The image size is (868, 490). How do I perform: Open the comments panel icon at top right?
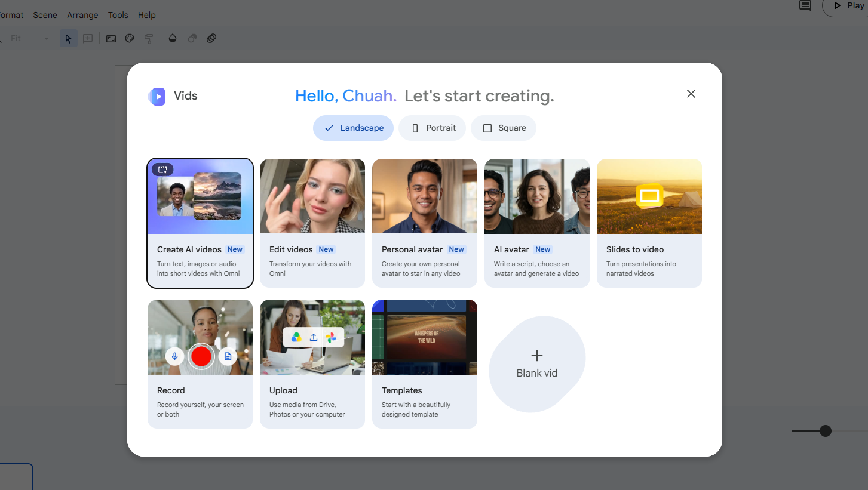pyautogui.click(x=805, y=6)
